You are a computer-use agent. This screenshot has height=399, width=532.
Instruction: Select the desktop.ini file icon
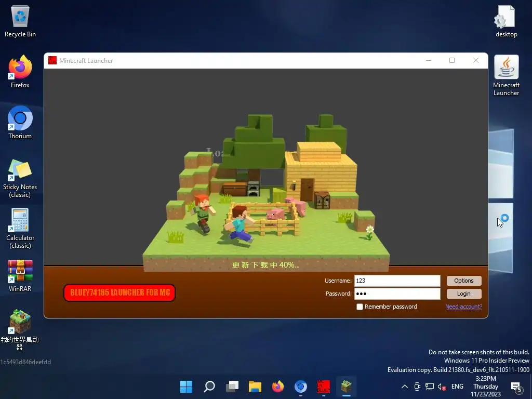click(x=506, y=21)
